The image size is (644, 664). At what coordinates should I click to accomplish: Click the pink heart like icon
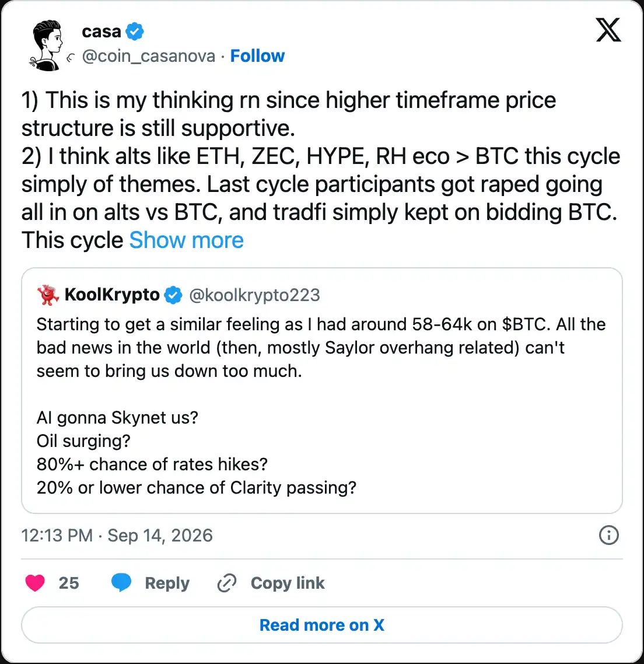(x=35, y=583)
